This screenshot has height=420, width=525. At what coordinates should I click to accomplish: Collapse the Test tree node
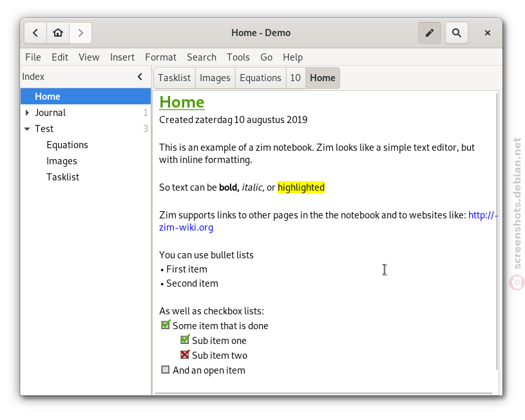28,129
